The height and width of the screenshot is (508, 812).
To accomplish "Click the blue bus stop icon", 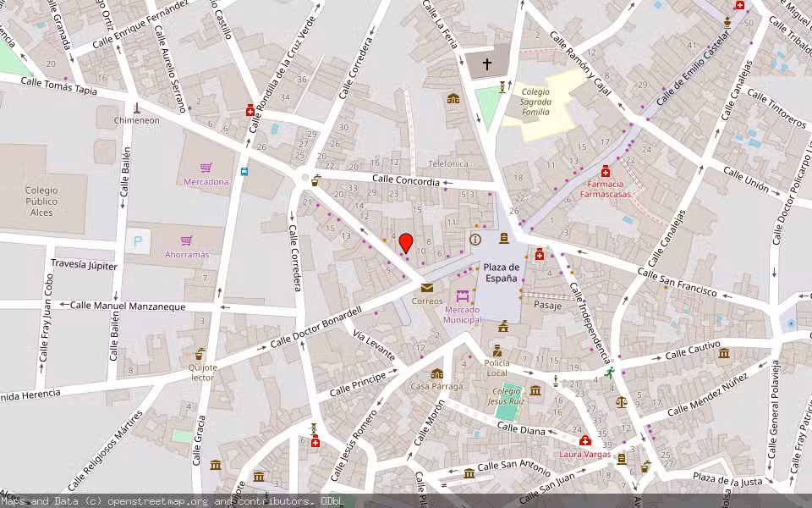I will coord(244,172).
